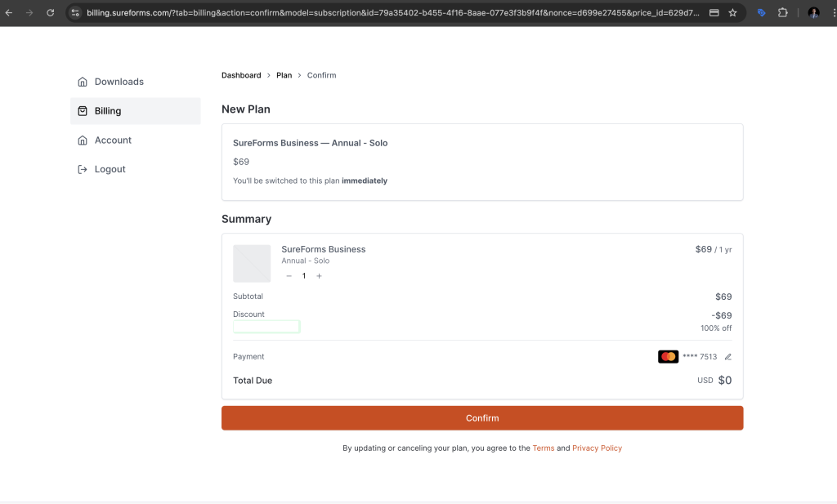Click the Mastercard payment icon
The height and width of the screenshot is (504, 837).
coord(668,356)
